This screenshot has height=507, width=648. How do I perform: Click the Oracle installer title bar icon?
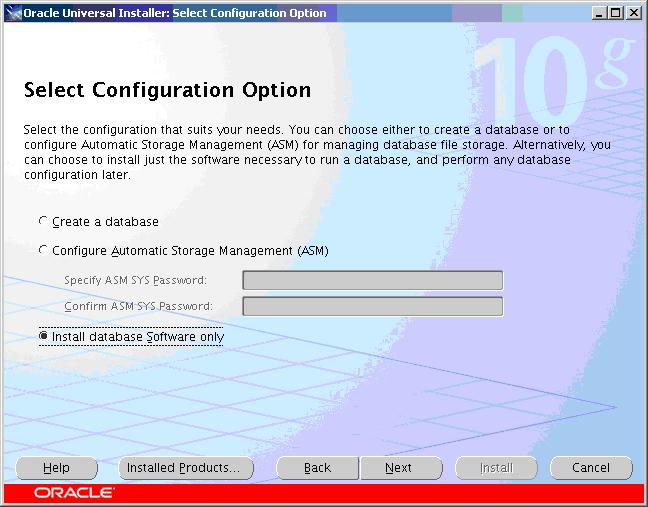tap(14, 13)
